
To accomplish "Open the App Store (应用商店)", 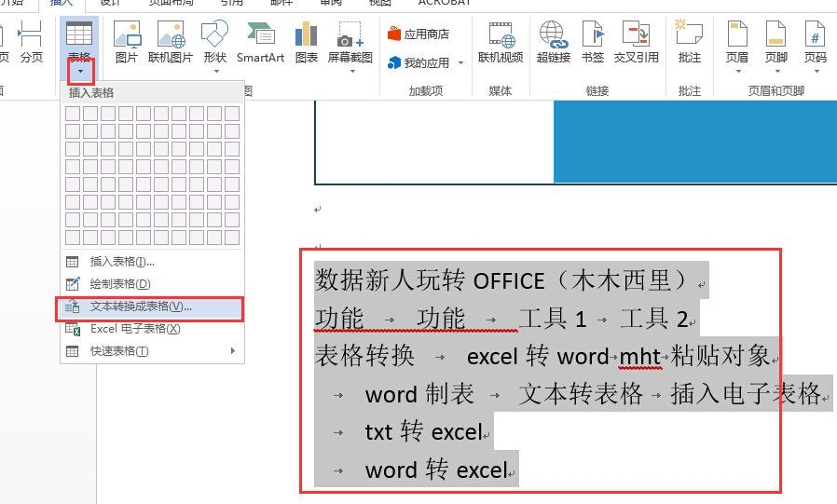I will pyautogui.click(x=418, y=34).
